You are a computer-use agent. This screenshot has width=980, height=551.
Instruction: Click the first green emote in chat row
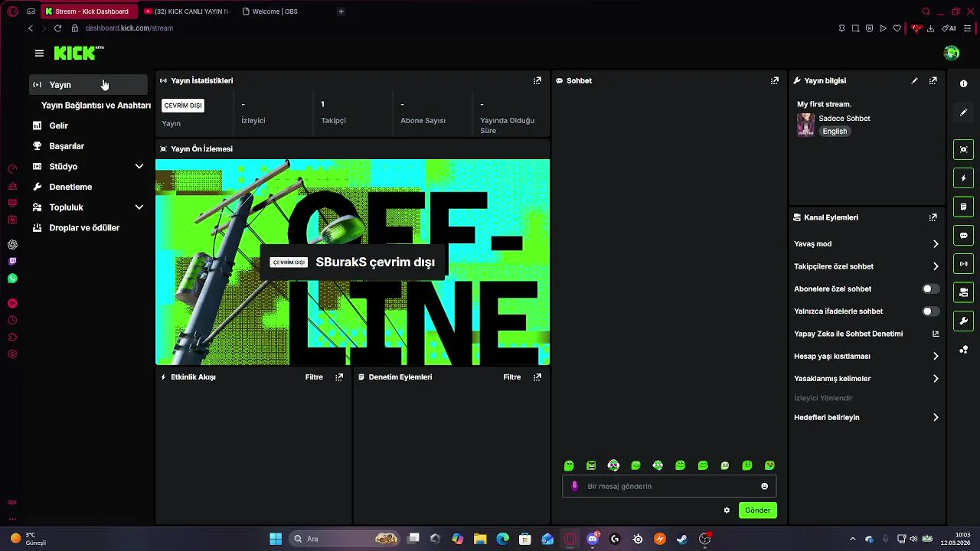click(x=569, y=465)
